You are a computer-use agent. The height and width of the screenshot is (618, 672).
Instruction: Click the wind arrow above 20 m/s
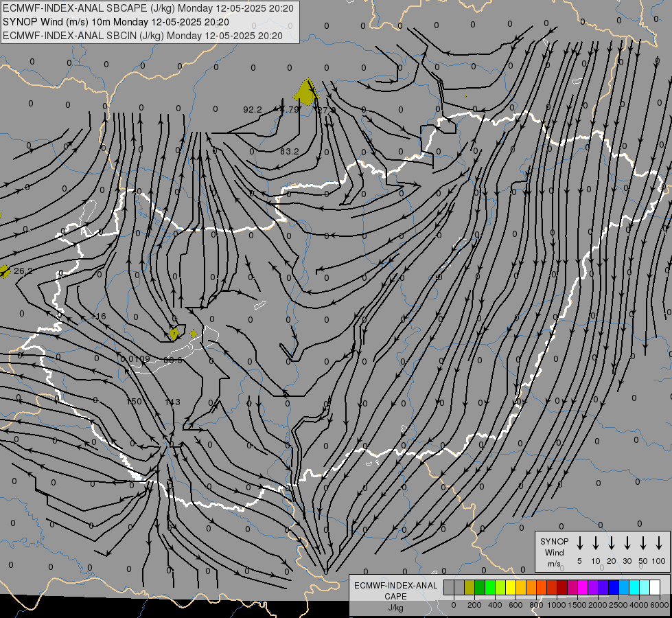(x=611, y=543)
